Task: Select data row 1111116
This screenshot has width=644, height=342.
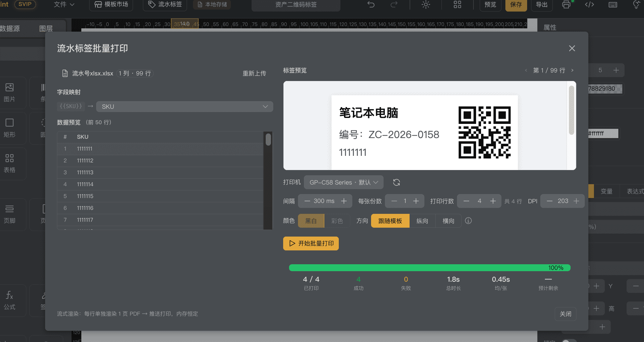Action: (x=160, y=208)
